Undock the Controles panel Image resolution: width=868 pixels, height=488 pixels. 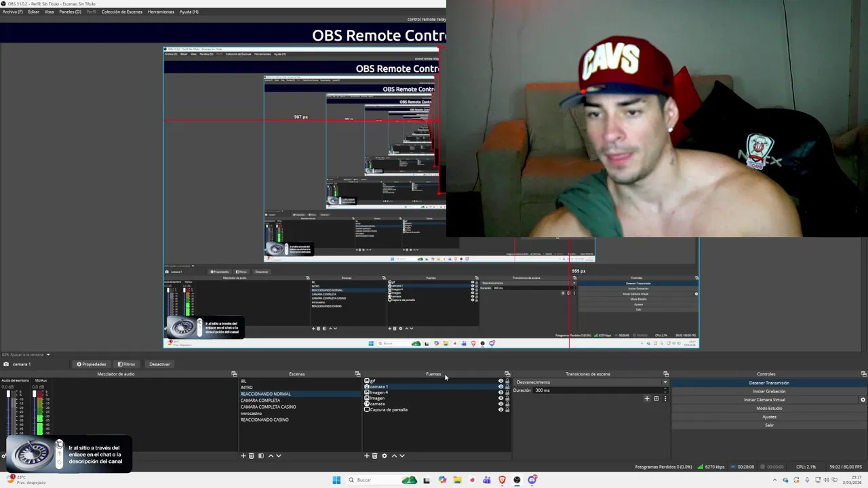click(x=863, y=374)
